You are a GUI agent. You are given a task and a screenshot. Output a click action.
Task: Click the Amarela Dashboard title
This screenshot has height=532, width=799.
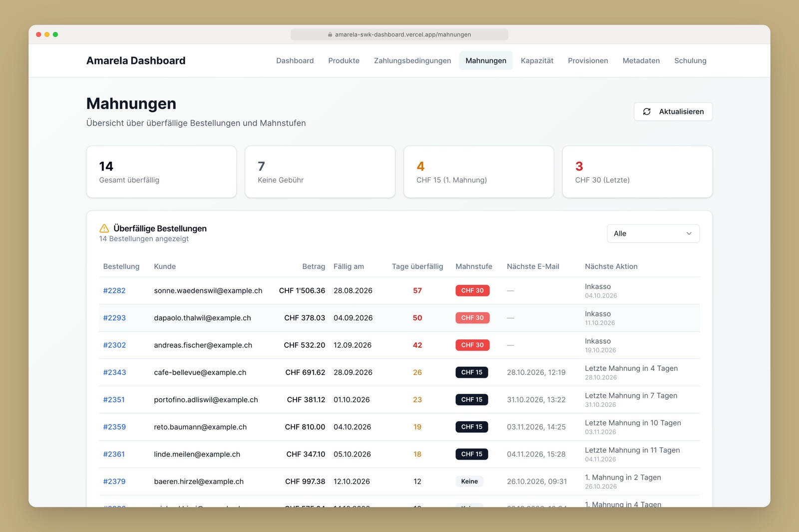pos(136,61)
